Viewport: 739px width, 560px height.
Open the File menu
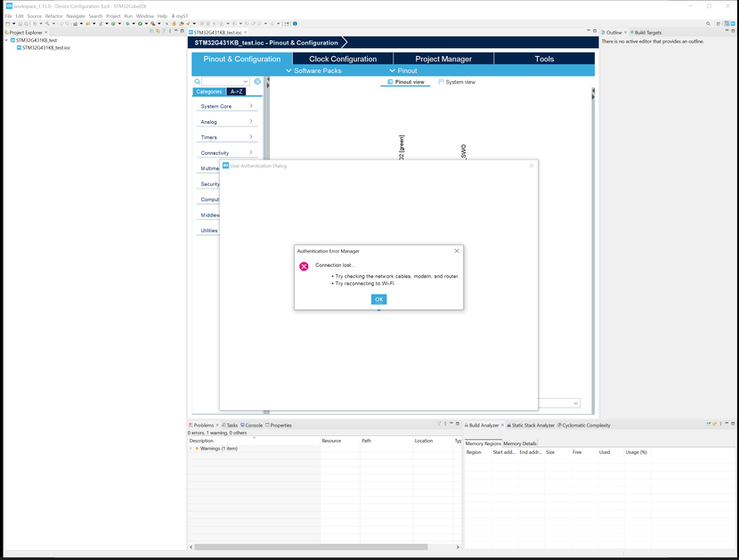click(9, 16)
